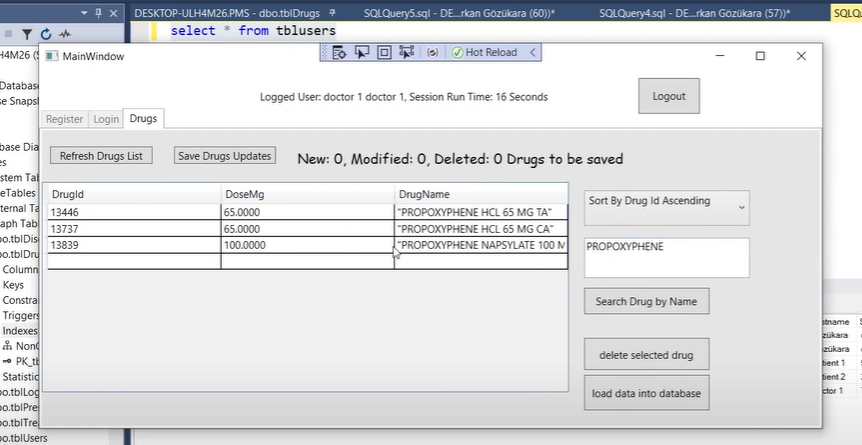Click the nonclustered index icon in Object Explorer
The image size is (862, 445).
[7, 346]
